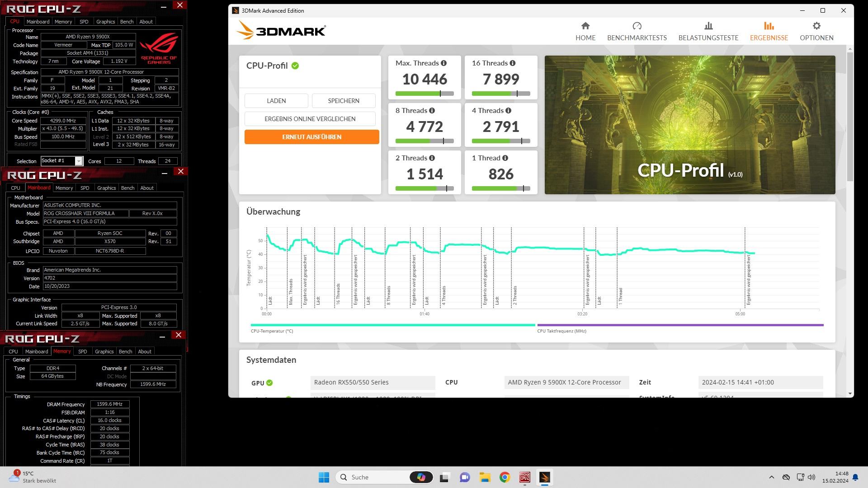
Task: Open volume control in system tray
Action: point(811,477)
